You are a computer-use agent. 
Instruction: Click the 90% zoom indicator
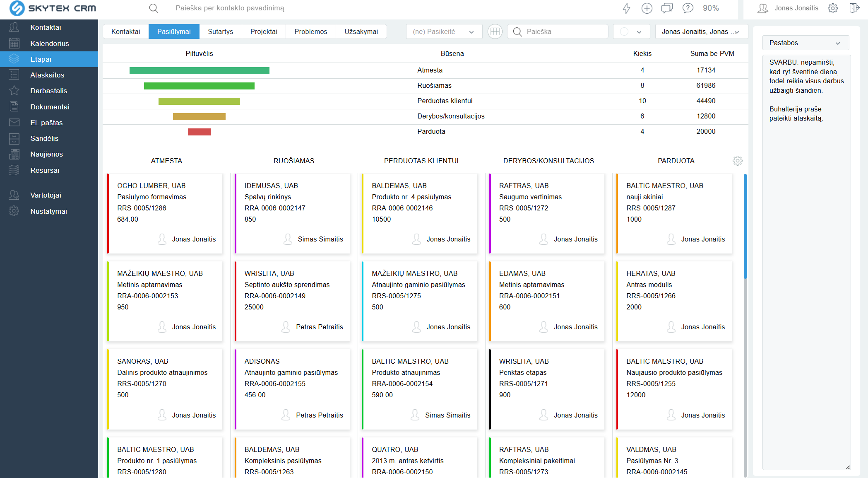711,8
